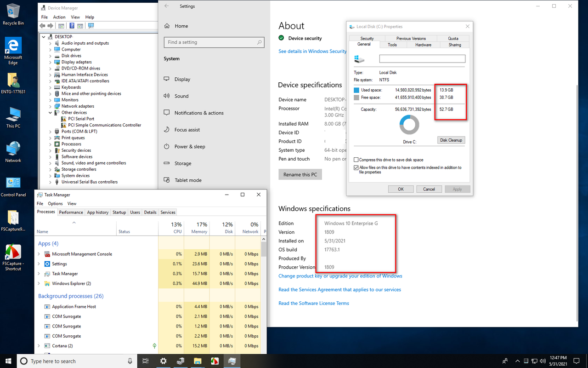Open Read the Software License Terms link
The width and height of the screenshot is (588, 368).
pyautogui.click(x=314, y=303)
